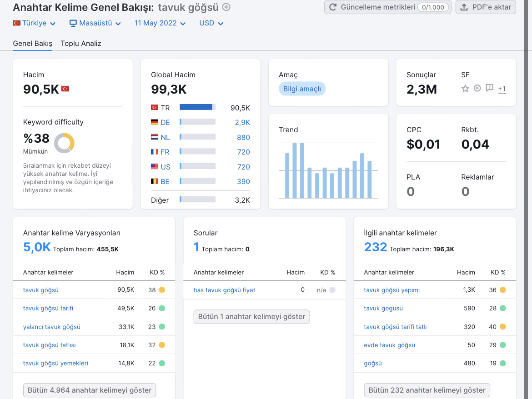Switch to the Toplu Analiz tab

tap(81, 43)
